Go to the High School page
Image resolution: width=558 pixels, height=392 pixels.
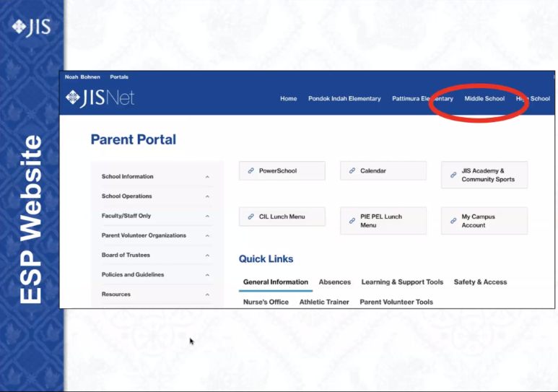tap(533, 99)
